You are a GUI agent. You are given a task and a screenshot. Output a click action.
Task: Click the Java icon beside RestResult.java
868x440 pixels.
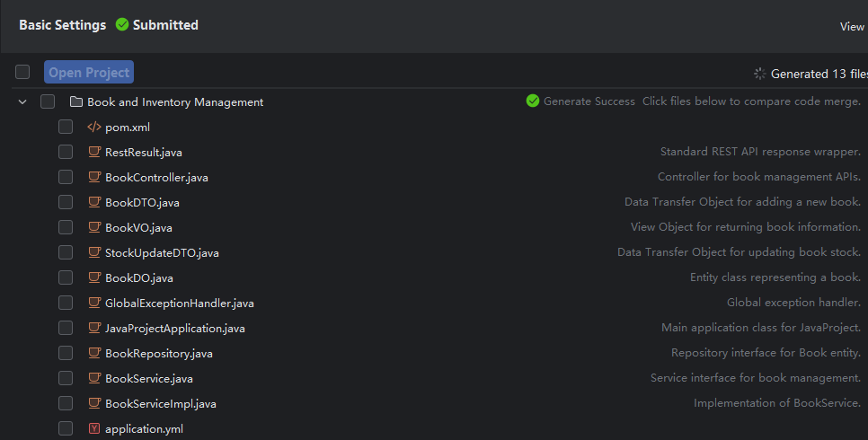[94, 153]
